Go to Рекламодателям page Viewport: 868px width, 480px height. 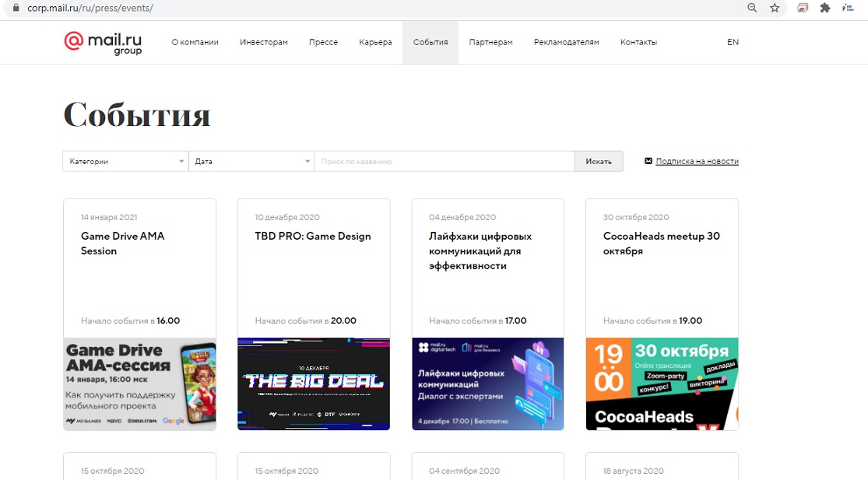point(566,42)
